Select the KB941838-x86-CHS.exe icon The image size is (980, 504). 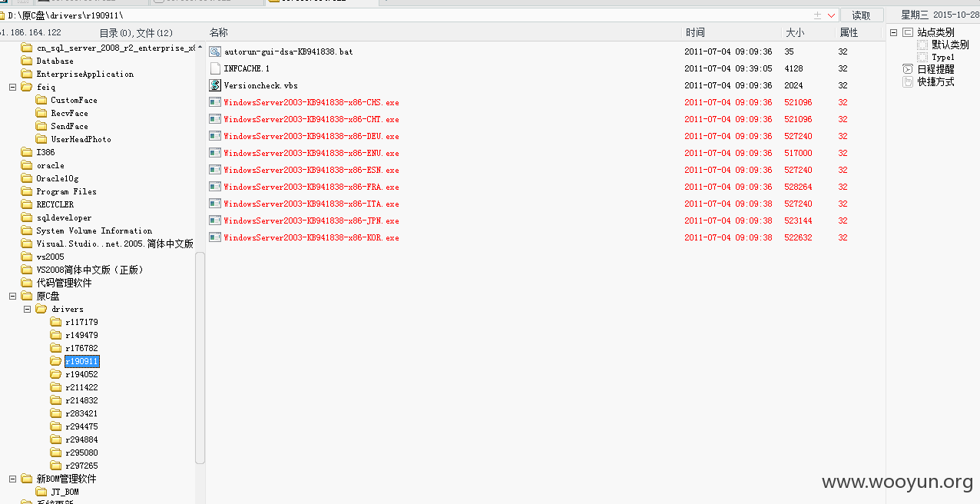(x=215, y=102)
